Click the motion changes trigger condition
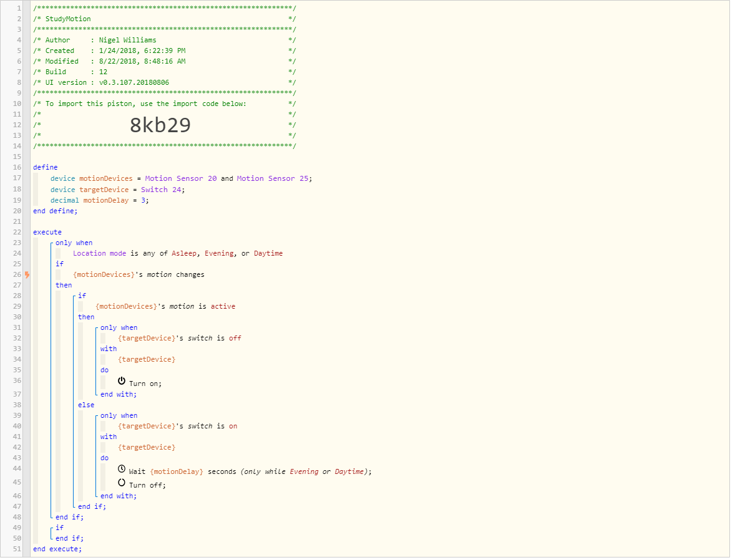 139,276
